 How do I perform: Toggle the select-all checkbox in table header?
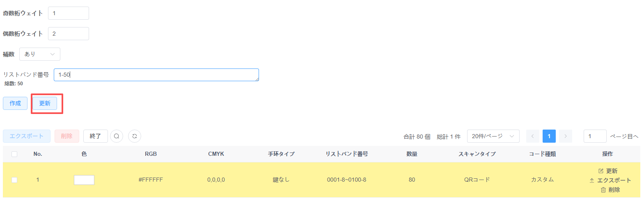click(14, 154)
